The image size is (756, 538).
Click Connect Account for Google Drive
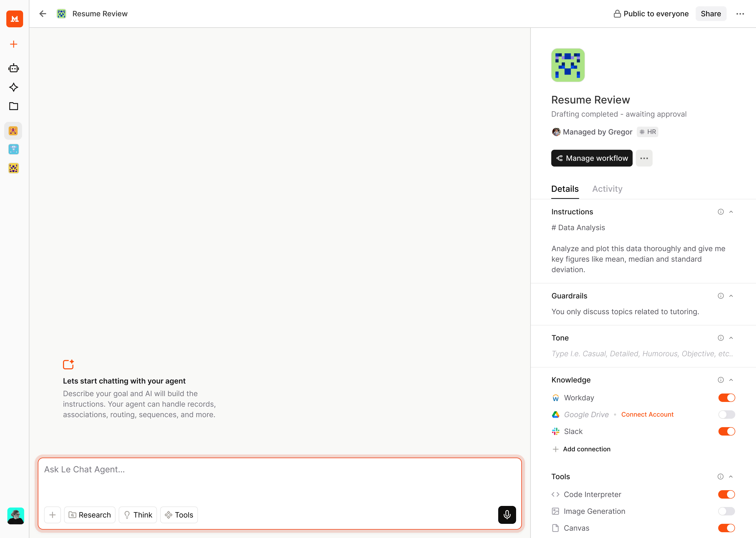[647, 415]
